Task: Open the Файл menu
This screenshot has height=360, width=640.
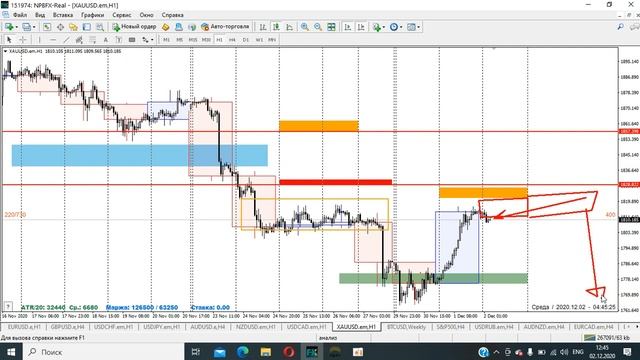Action: tap(20, 15)
